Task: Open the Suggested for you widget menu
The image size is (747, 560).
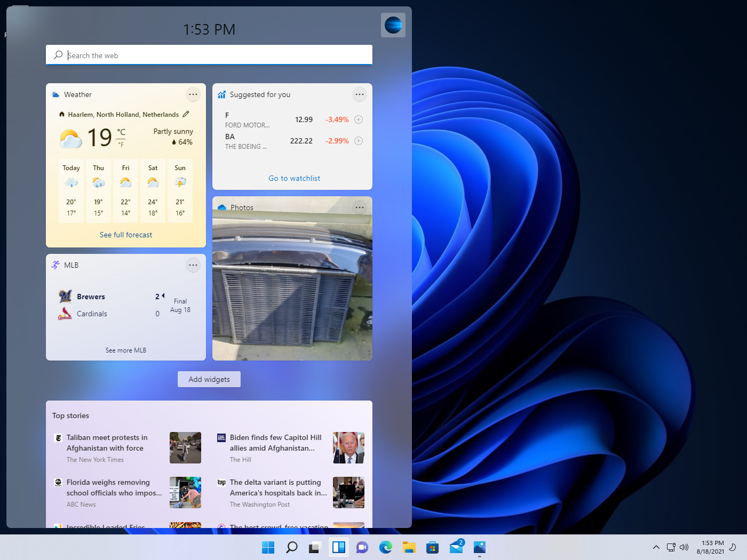Action: point(360,94)
